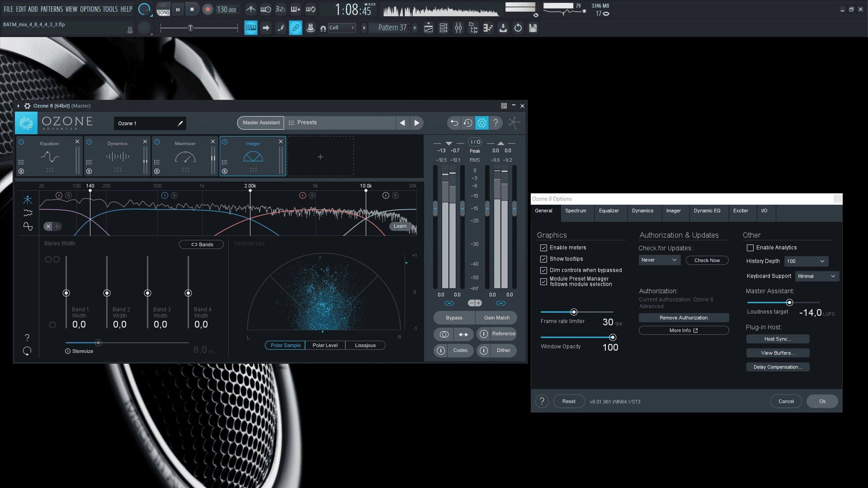The height and width of the screenshot is (488, 868).
Task: Toggle Module Preset Manager follows selection checkbox
Action: 543,282
